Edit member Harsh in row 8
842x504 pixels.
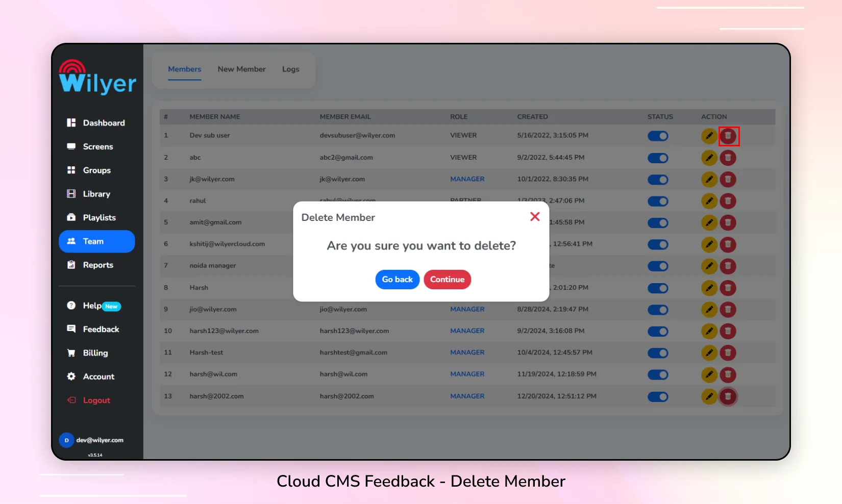(709, 288)
